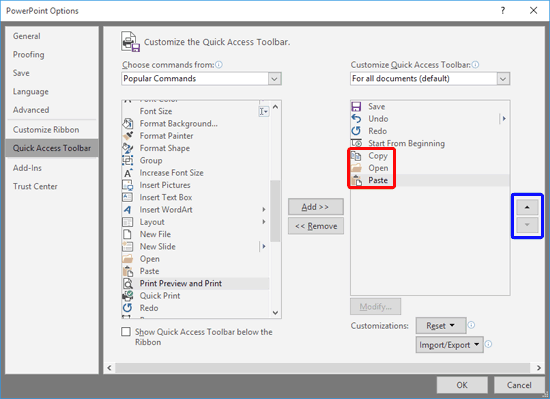Click the Quick Print icon
The height and width of the screenshot is (399, 550).
tap(127, 296)
